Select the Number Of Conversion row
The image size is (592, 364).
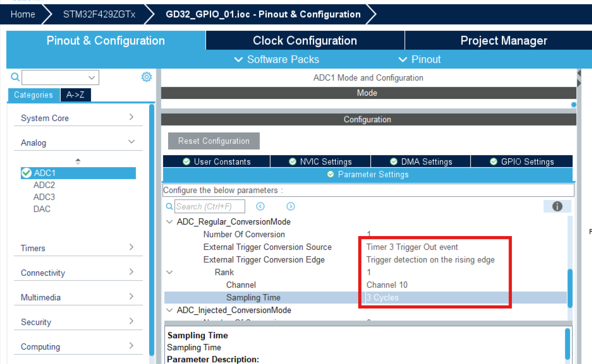(365, 234)
